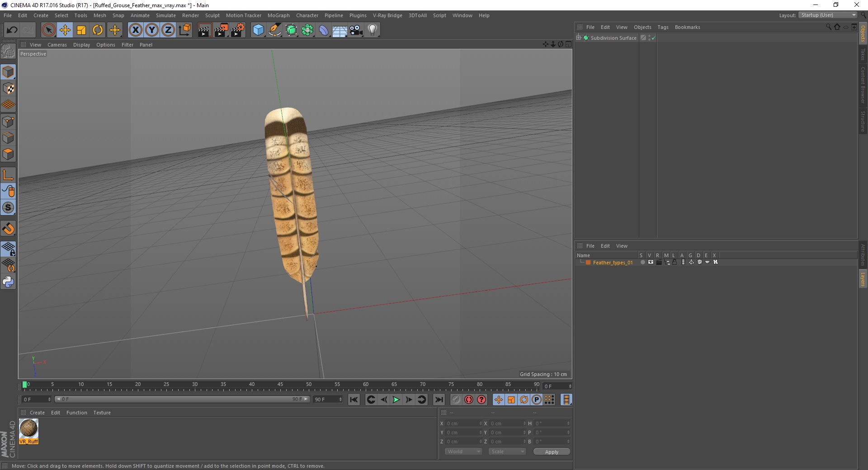868x470 pixels.
Task: Add a Camera object
Action: tap(356, 30)
